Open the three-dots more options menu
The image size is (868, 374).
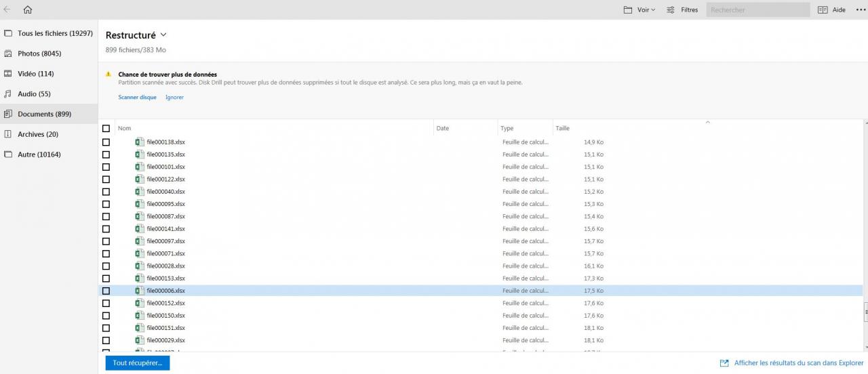pyautogui.click(x=861, y=9)
